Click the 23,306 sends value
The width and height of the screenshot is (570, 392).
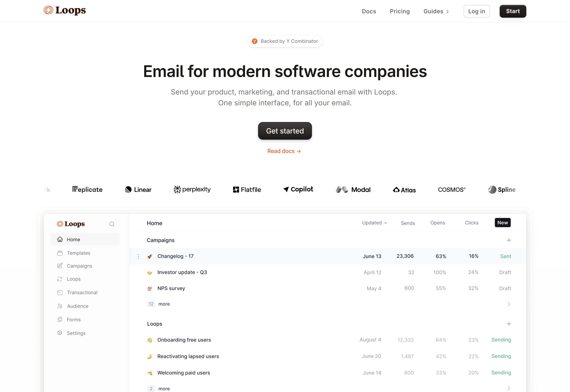pos(405,256)
